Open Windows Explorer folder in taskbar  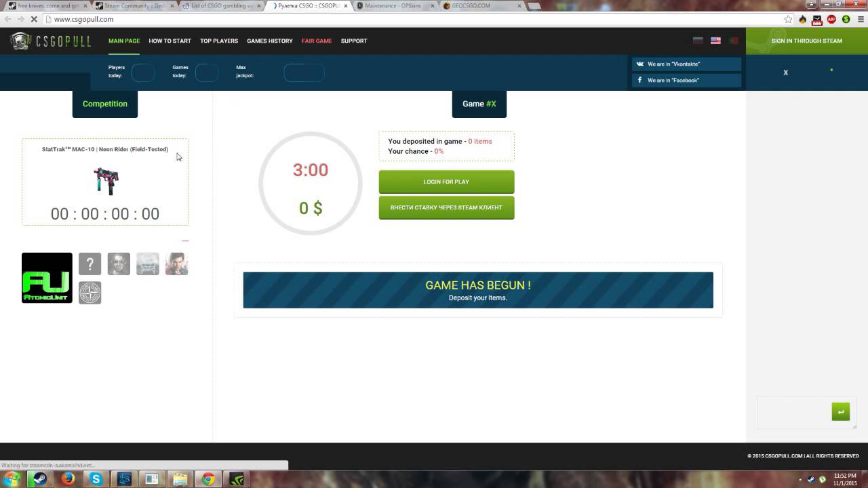pyautogui.click(x=180, y=479)
